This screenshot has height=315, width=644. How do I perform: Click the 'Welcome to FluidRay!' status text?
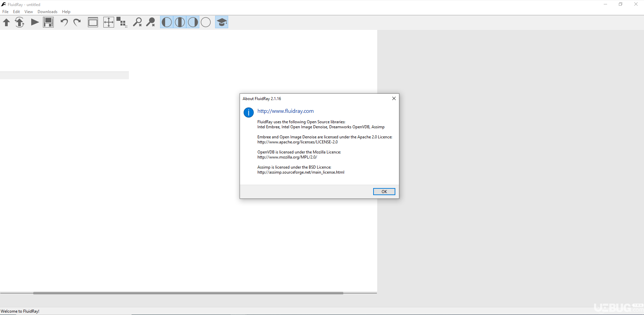(x=20, y=311)
